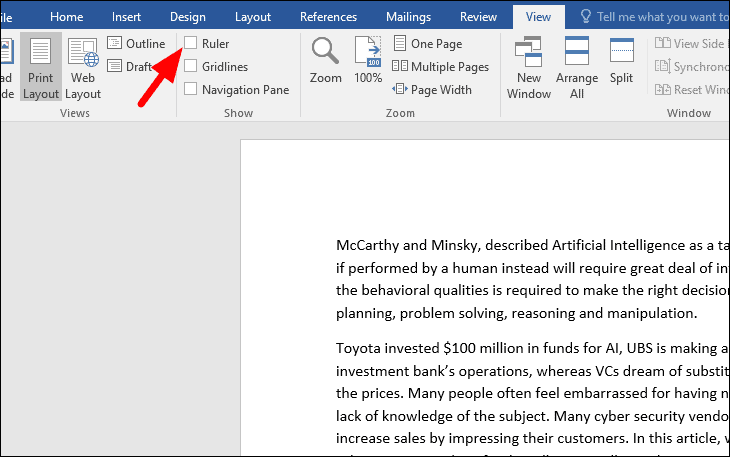Enable the Gridlines checkbox
730x457 pixels.
[190, 66]
